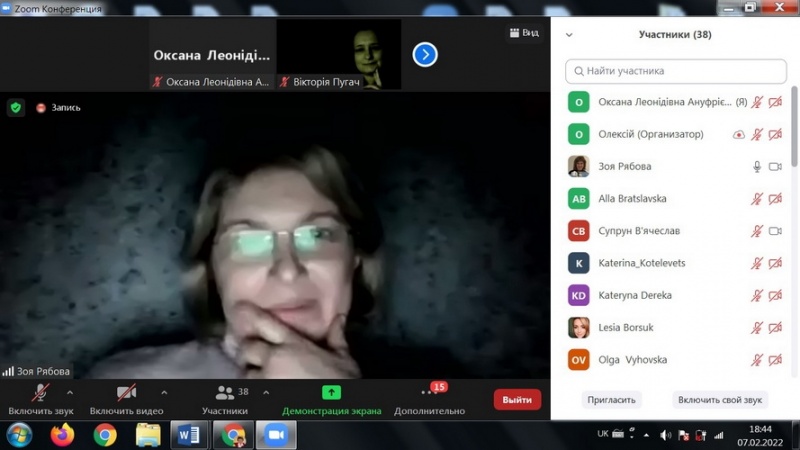Open the Вид layout menu
800x450 pixels.
click(524, 33)
